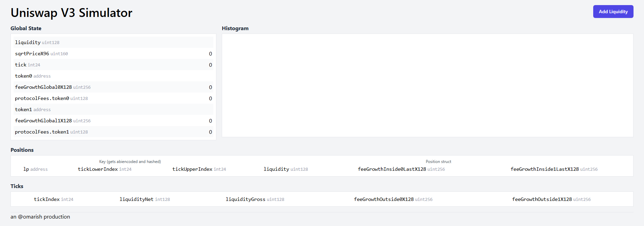644x226 pixels.
Task: Click the feeGrowthInside0LastX128 column header
Action: [x=401, y=169]
